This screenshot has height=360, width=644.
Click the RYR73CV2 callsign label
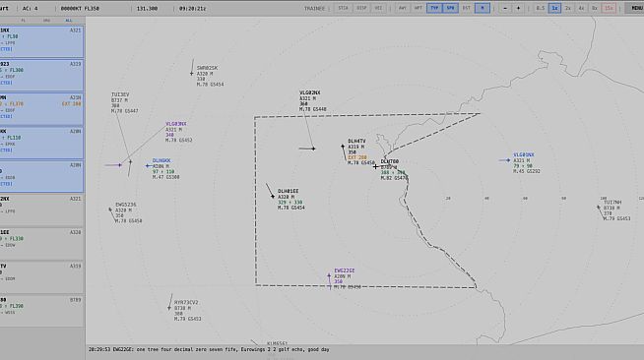coord(186,303)
